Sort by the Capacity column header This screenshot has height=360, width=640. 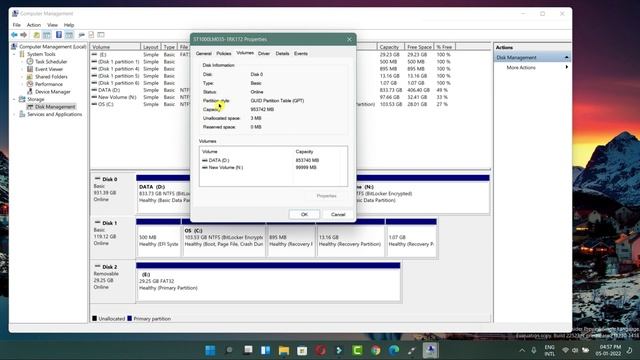point(391,47)
